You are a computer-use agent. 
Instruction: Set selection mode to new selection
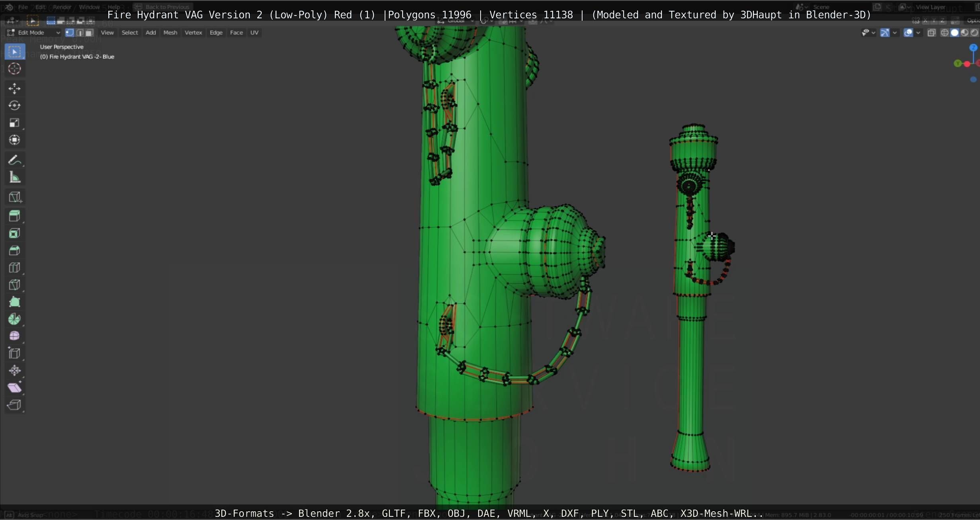51,21
